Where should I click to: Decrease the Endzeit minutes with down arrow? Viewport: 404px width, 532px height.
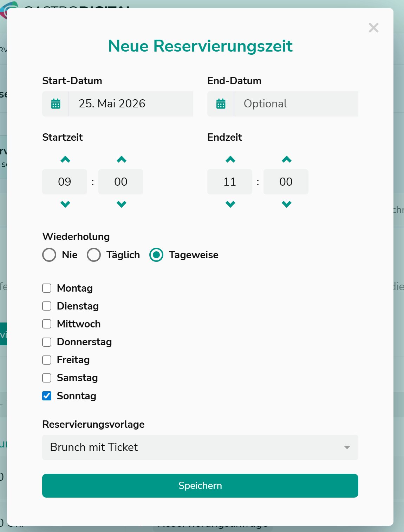287,204
